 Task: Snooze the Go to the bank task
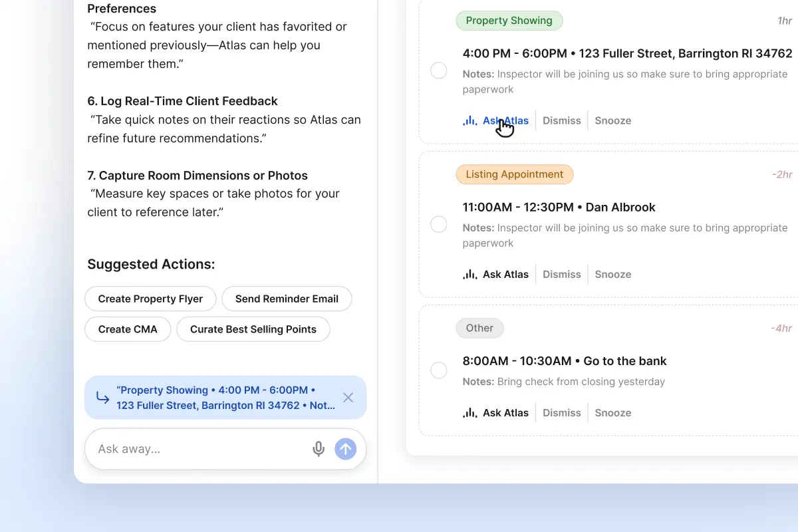(612, 412)
